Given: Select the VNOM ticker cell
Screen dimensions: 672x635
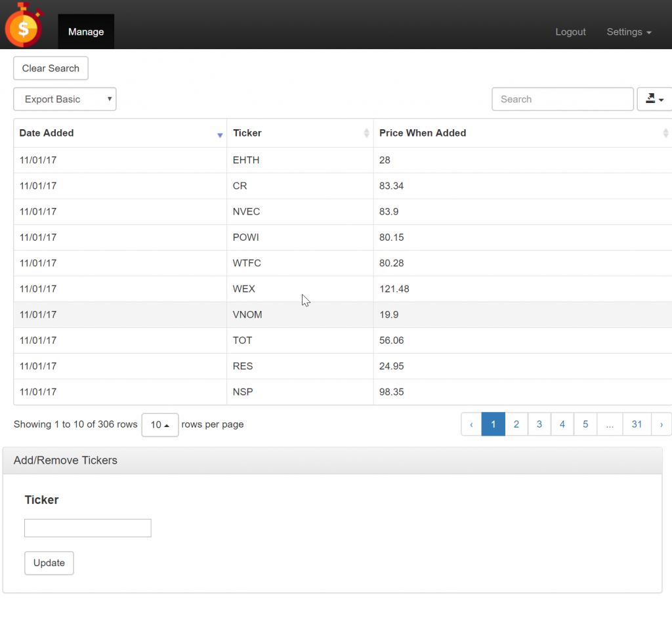Looking at the screenshot, I should tap(300, 314).
